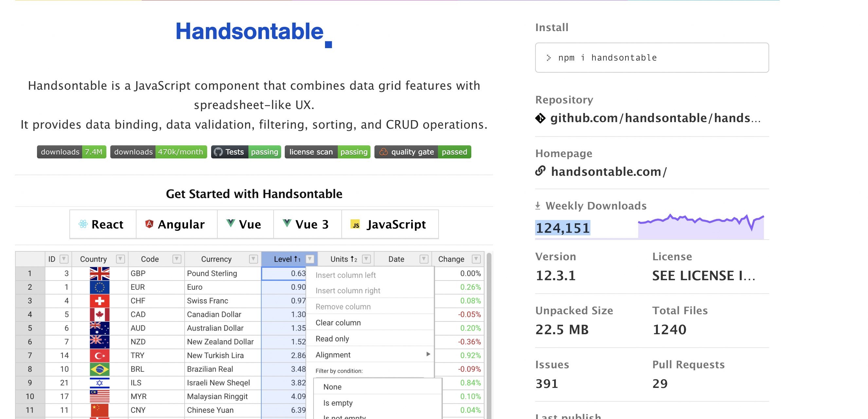Click the Vue 3 logo icon
This screenshot has height=419, width=868.
pos(287,223)
